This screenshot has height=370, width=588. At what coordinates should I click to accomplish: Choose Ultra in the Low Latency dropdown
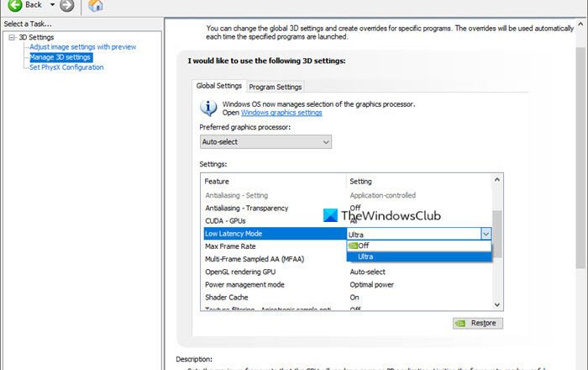[419, 256]
